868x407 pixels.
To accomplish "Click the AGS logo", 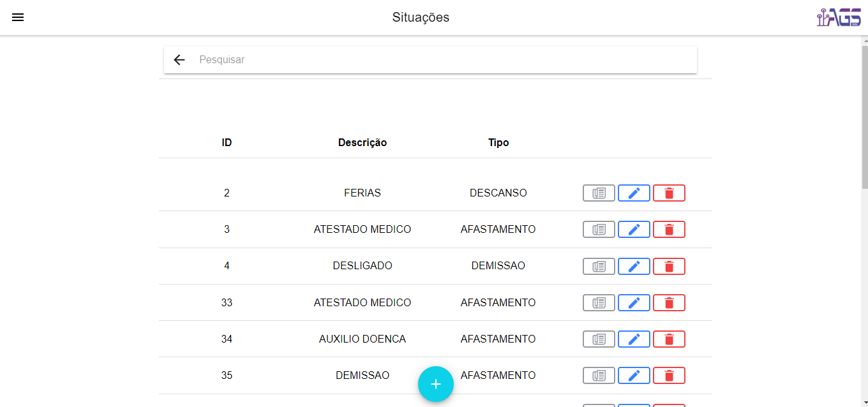I will (839, 17).
